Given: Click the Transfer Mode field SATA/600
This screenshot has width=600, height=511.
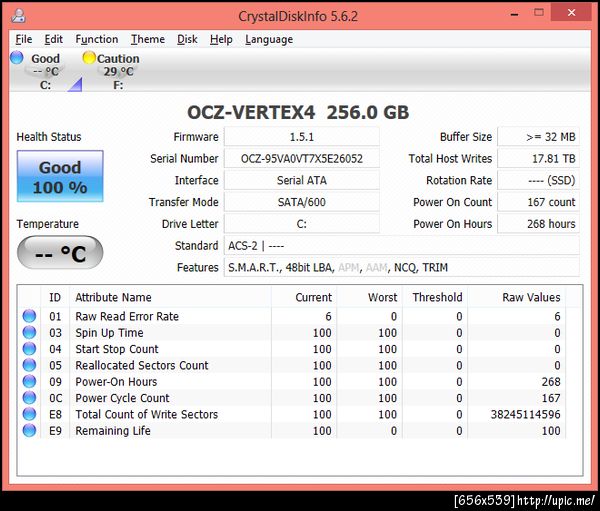Looking at the screenshot, I should [x=302, y=202].
